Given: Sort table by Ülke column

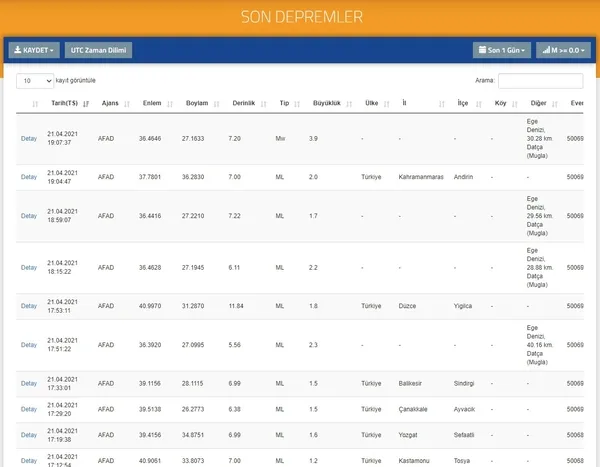Looking at the screenshot, I should [386, 104].
